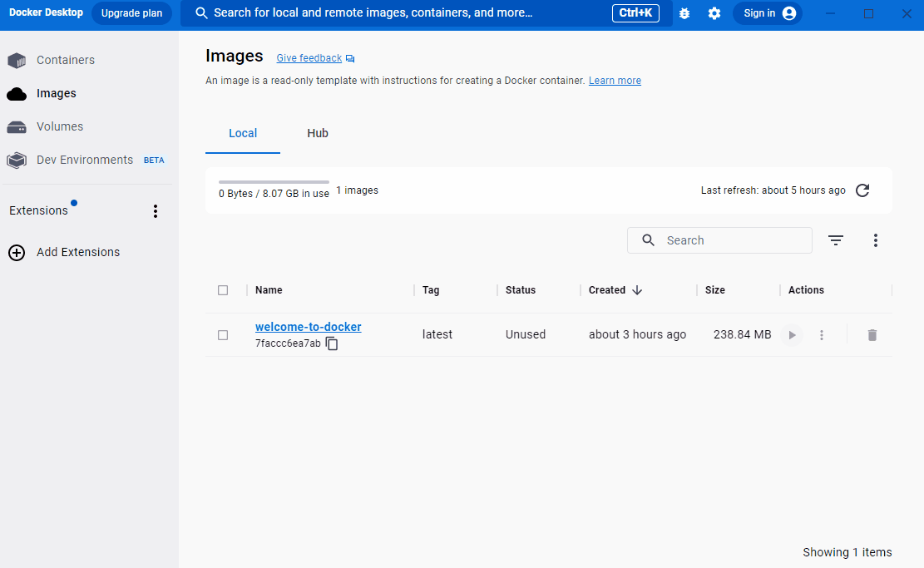Open the filter icon beside image search
This screenshot has height=568, width=924.
tap(836, 240)
